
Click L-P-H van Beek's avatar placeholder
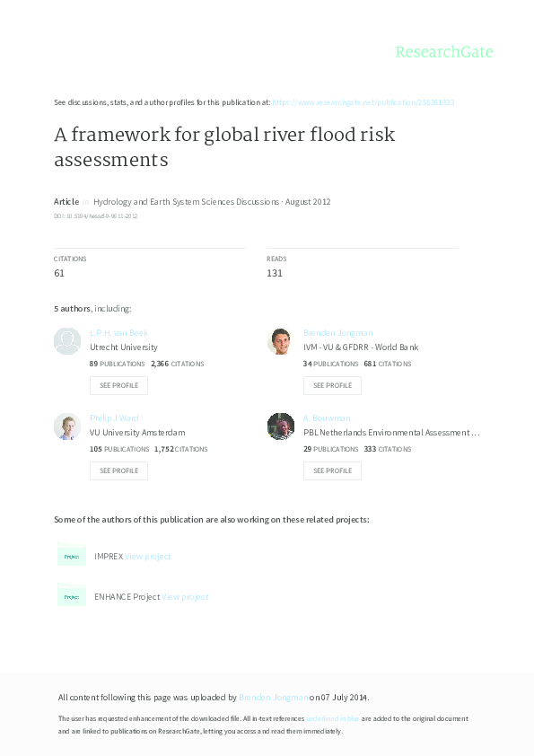(x=66, y=340)
